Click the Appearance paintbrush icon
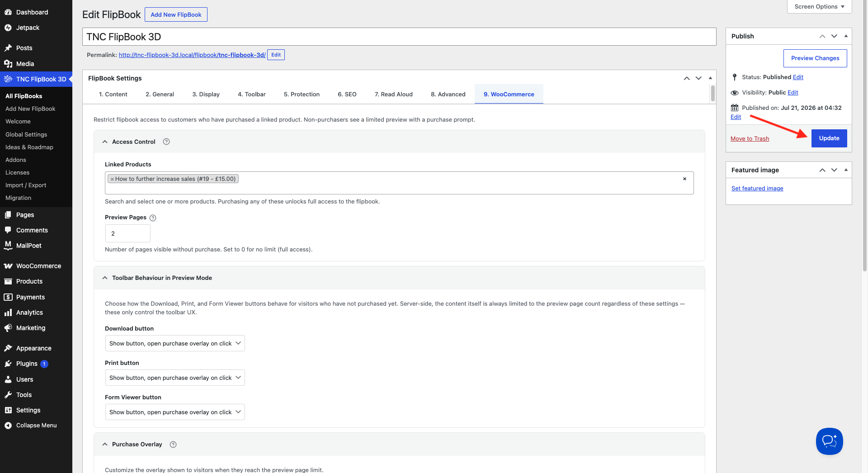 pos(8,348)
